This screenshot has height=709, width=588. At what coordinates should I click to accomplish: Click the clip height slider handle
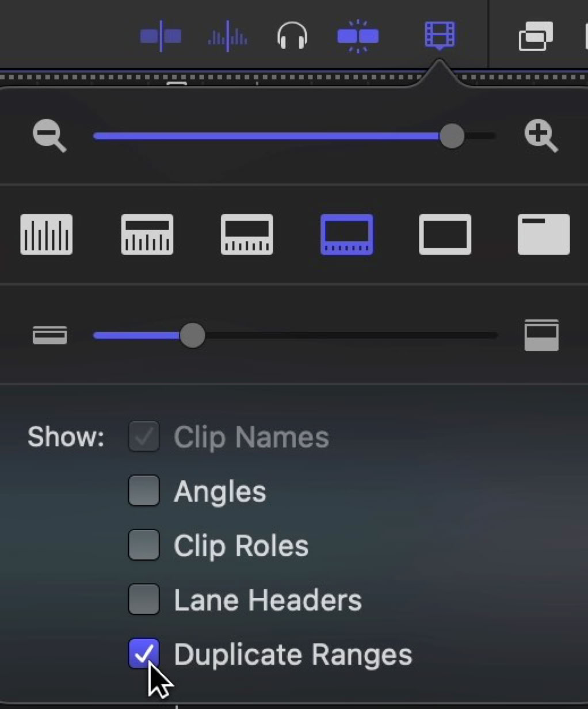tap(192, 335)
